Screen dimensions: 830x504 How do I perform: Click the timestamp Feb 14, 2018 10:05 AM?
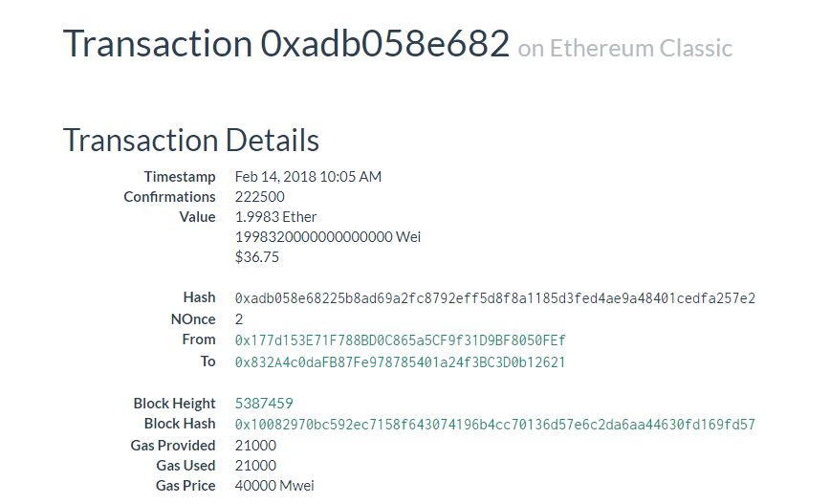[x=308, y=177]
